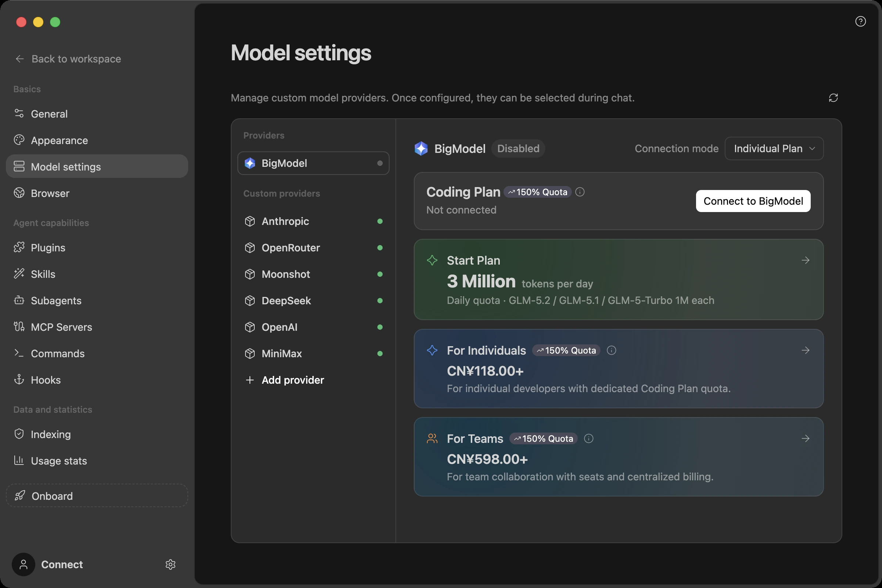Open the Connection mode Individual Plan dropdown
This screenshot has width=882, height=588.
point(774,148)
